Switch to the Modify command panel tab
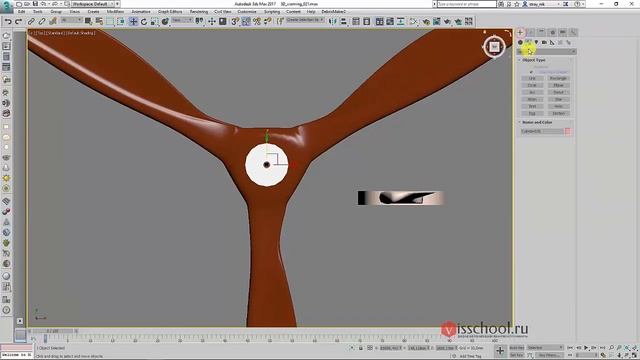 531,32
